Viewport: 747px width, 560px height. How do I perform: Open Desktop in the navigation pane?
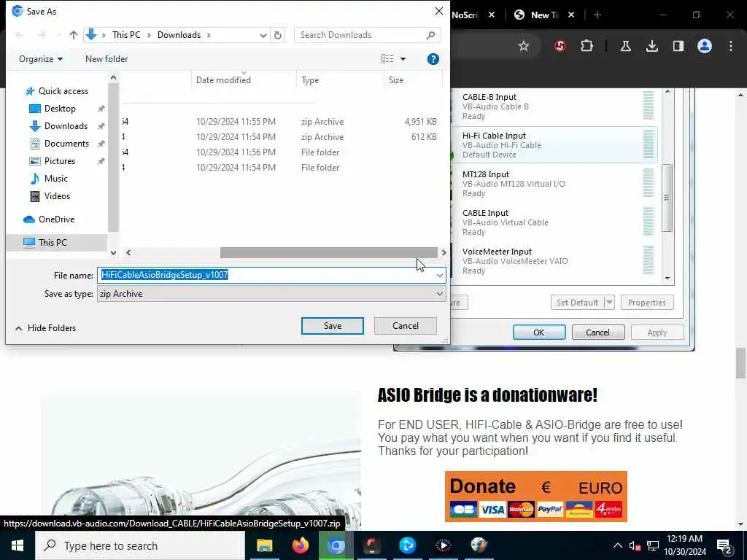tap(60, 109)
